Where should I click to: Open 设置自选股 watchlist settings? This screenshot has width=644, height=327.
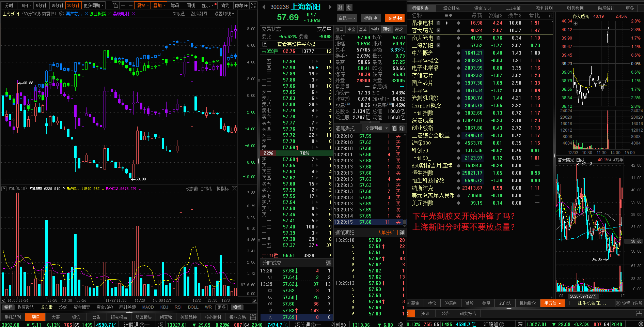[x=629, y=303]
